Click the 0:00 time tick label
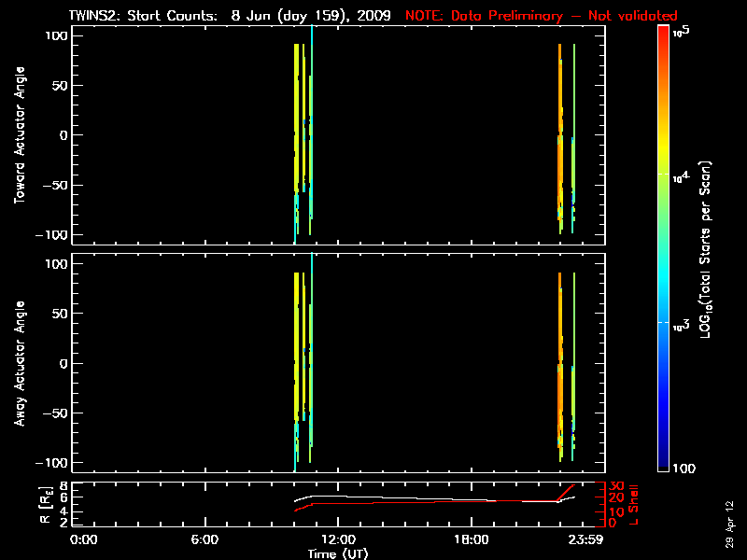 (84, 539)
